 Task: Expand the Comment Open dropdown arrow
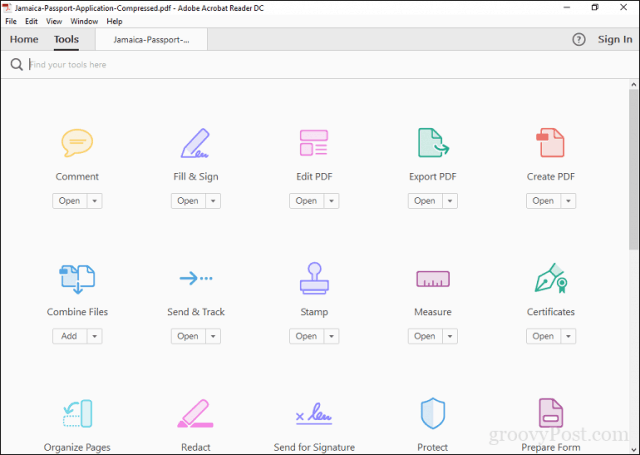(x=95, y=201)
